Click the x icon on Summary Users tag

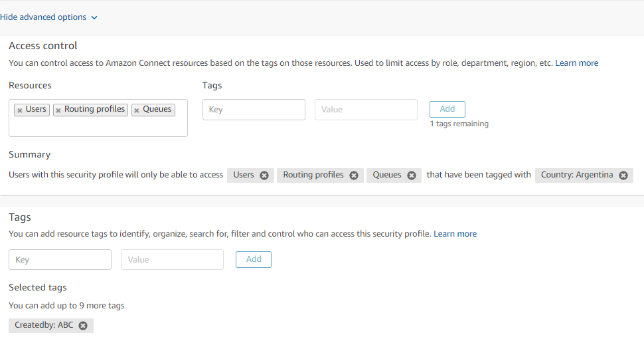coord(264,175)
